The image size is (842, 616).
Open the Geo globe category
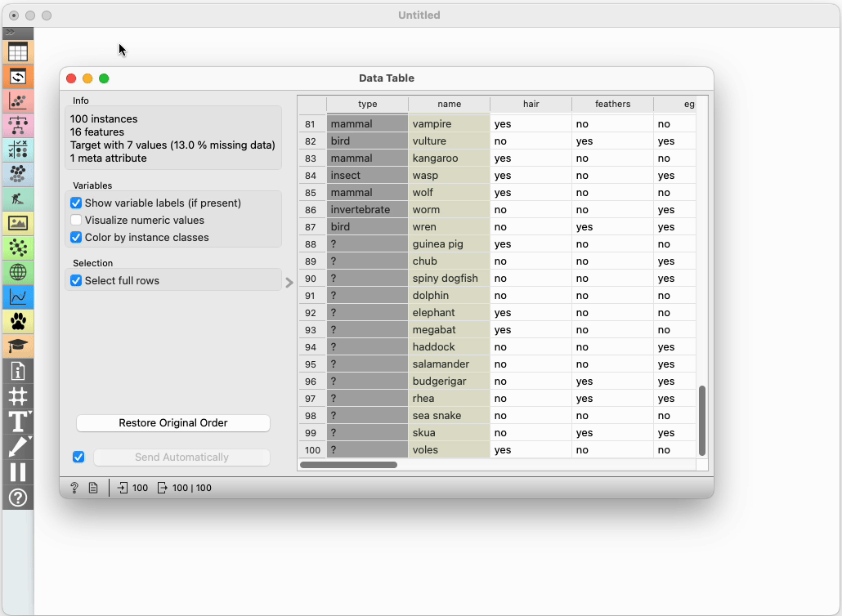(x=18, y=272)
